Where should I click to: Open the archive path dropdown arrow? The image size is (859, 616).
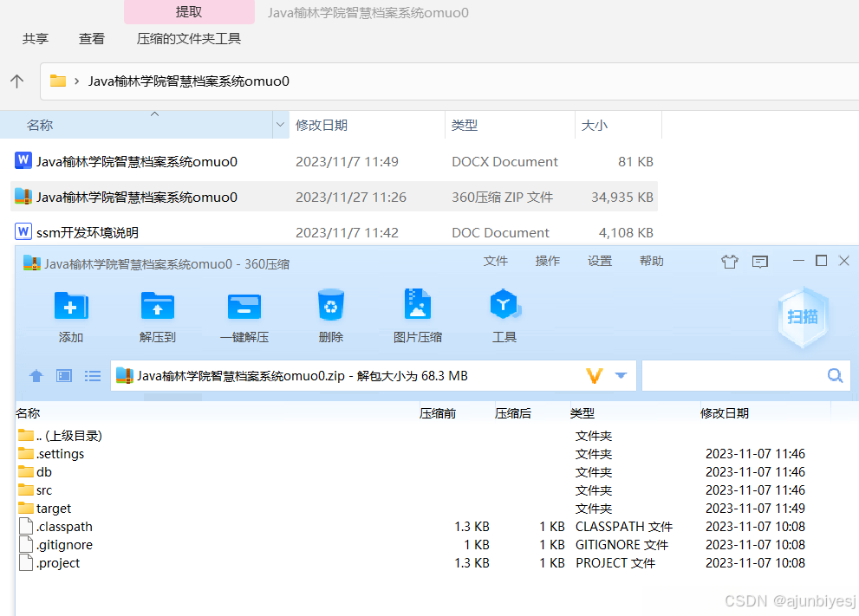(x=621, y=376)
